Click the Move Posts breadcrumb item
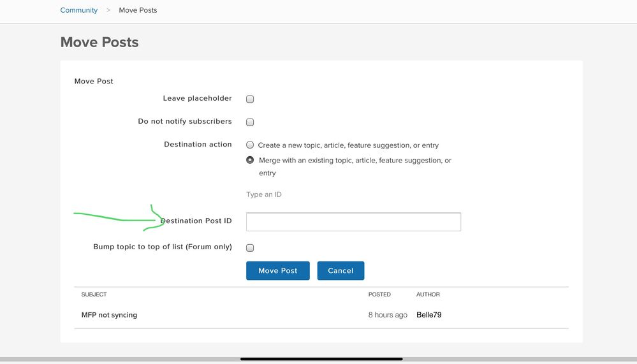The height and width of the screenshot is (364, 637). pyautogui.click(x=138, y=10)
